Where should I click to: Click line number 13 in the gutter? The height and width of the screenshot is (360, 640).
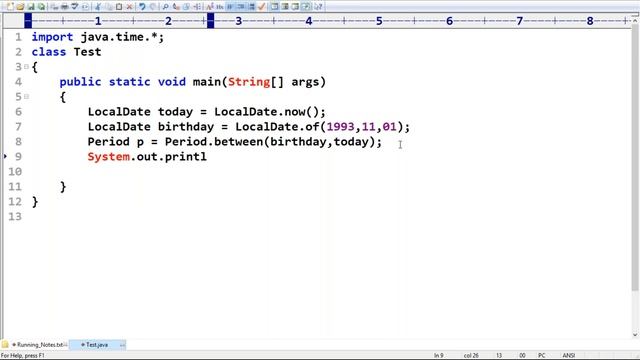point(15,217)
